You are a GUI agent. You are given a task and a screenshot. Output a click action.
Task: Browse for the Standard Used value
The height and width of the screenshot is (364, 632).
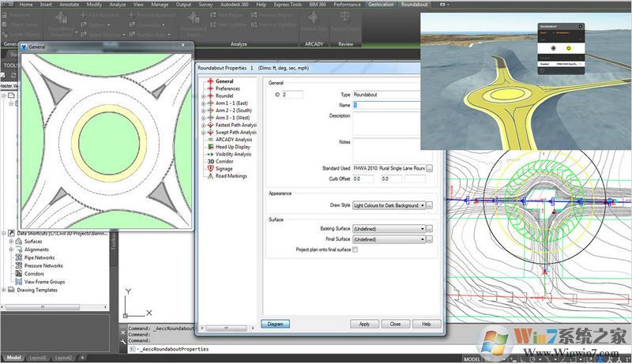[x=431, y=168]
